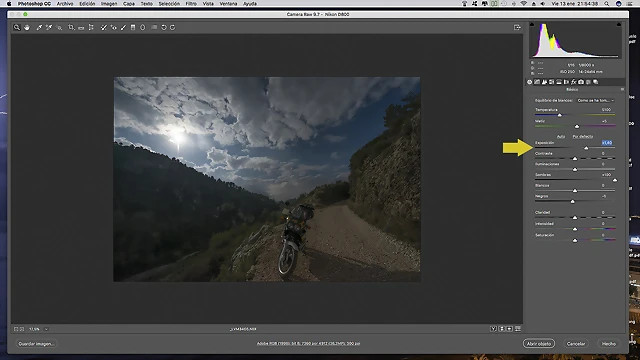Toggle shadow clipping warning on histogram

click(x=532, y=24)
